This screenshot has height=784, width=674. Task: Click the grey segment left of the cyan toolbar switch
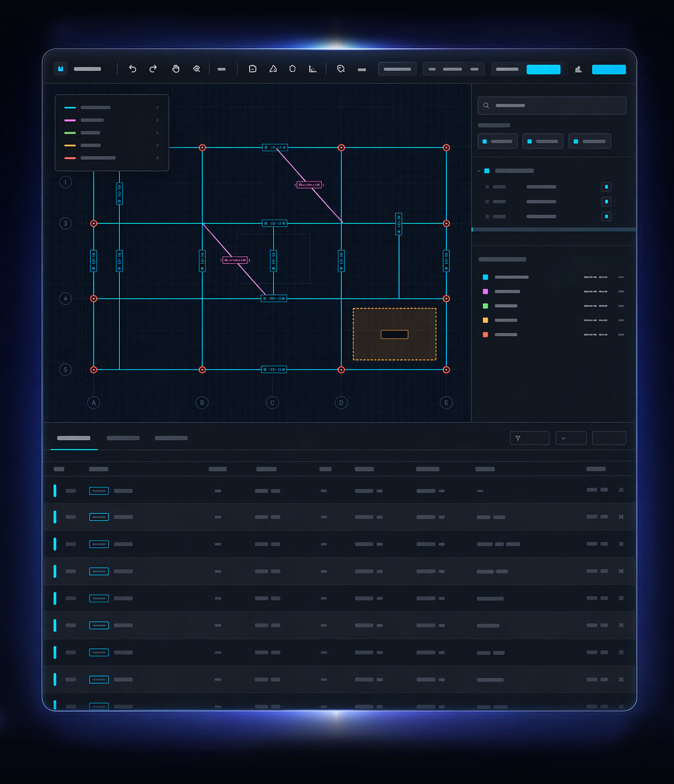[507, 70]
